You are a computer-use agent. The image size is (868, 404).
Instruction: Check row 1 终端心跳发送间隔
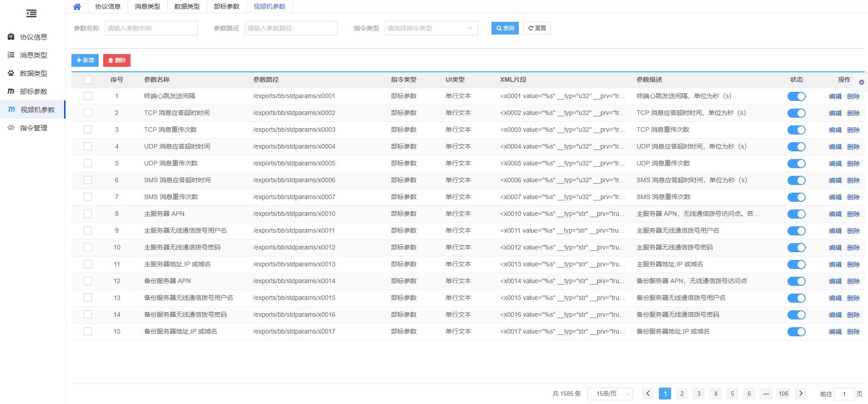[88, 96]
